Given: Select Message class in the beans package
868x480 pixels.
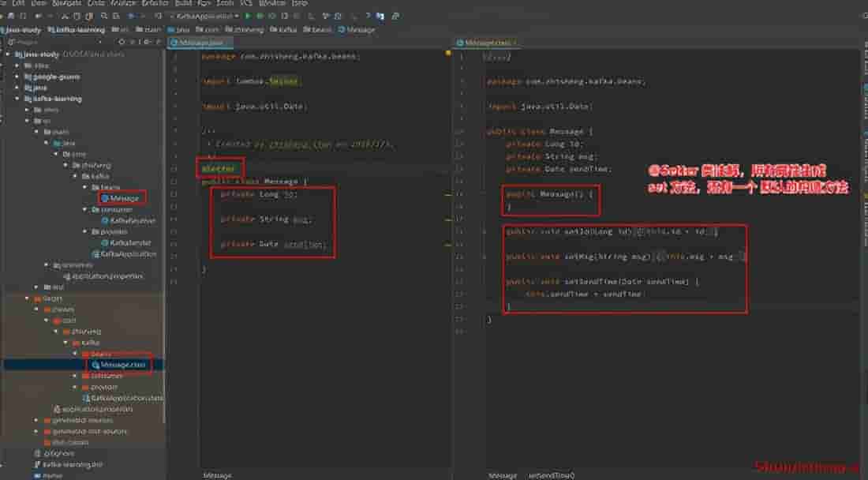Looking at the screenshot, I should 124,198.
